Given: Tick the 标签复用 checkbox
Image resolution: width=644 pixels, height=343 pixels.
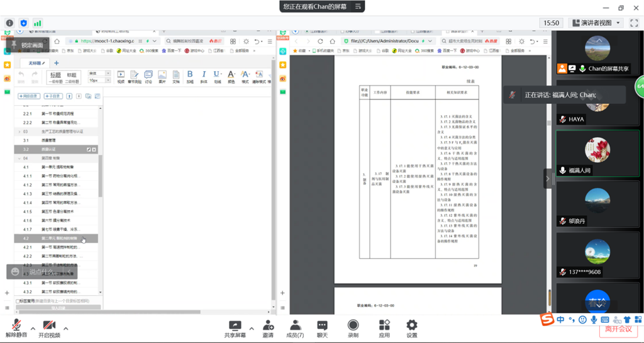Looking at the screenshot, I should pos(18,301).
